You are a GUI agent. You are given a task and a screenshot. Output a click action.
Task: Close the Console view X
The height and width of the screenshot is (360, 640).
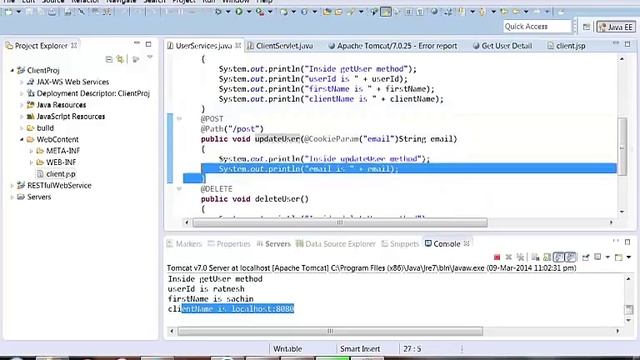point(467,243)
